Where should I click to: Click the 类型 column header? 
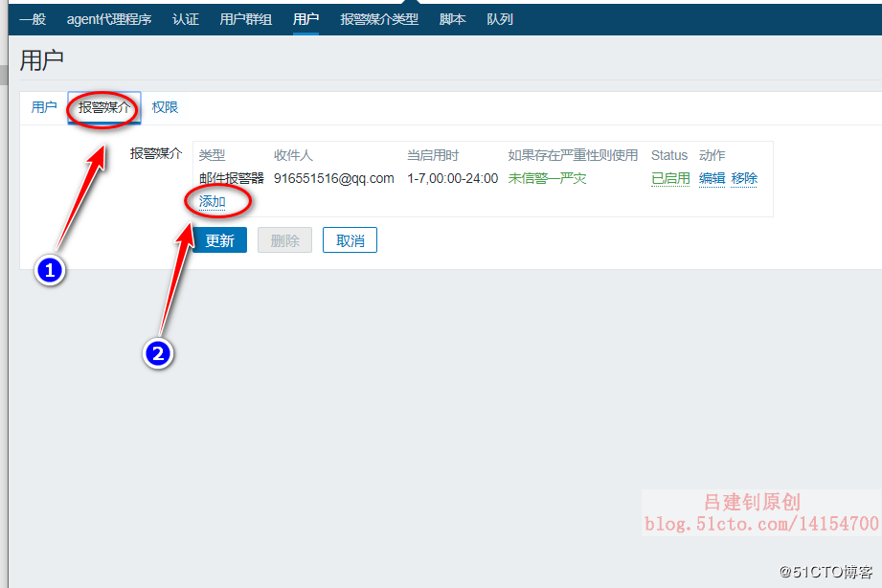click(x=212, y=155)
